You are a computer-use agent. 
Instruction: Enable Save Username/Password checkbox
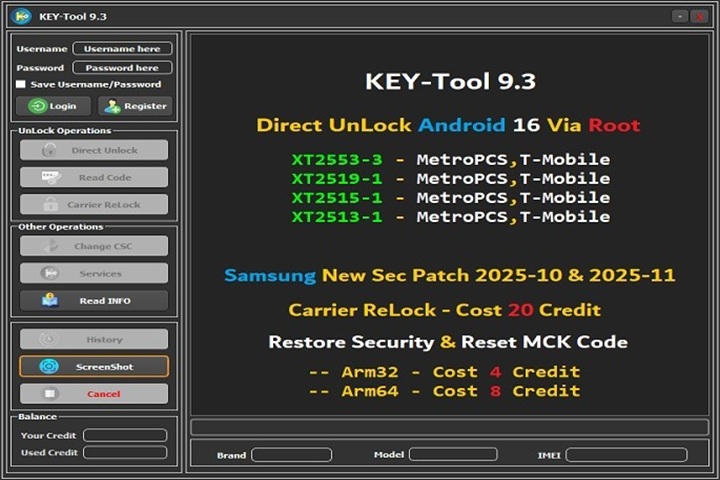pos(21,85)
